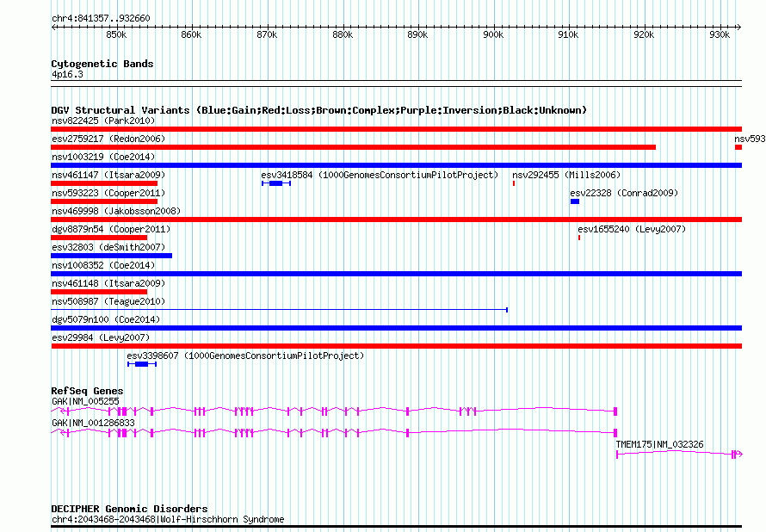Click the Wolf-Hirschhorn Syndrome DECIPHER entry
Image resolution: width=766 pixels, height=532 pixels.
[168, 519]
